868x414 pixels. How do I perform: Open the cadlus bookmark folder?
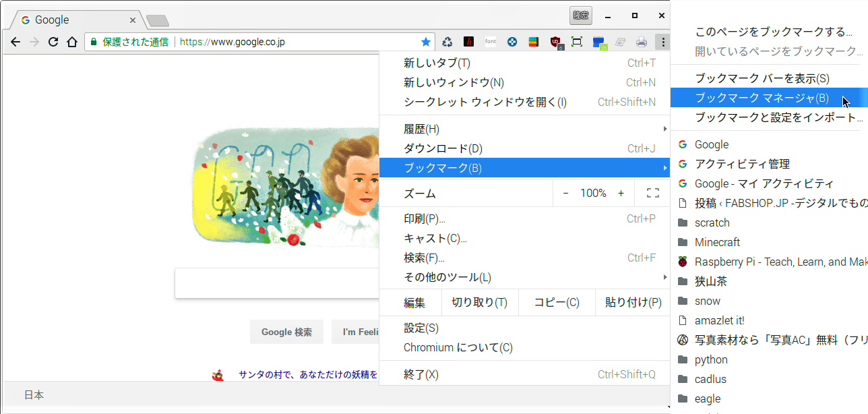(x=770, y=379)
